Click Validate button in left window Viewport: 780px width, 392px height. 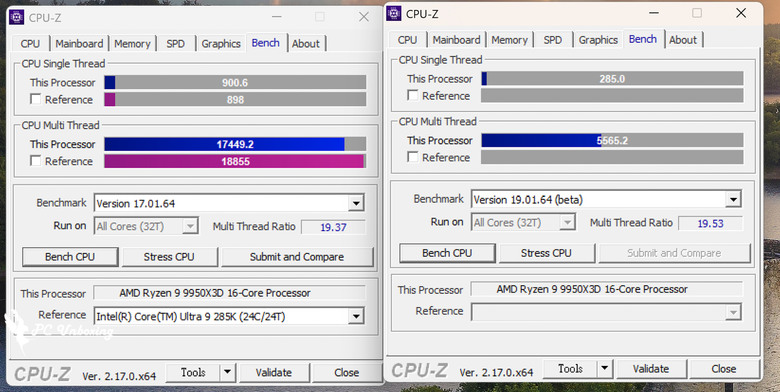[274, 372]
